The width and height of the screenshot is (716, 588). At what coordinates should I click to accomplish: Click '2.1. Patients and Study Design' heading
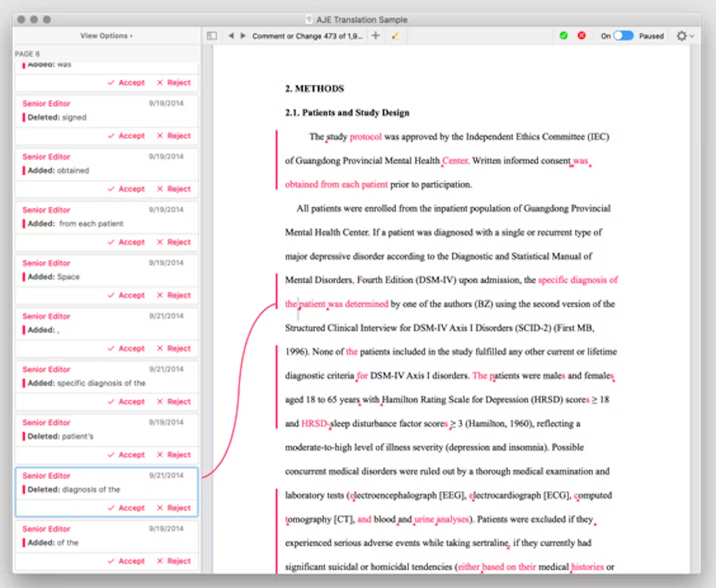click(x=347, y=112)
